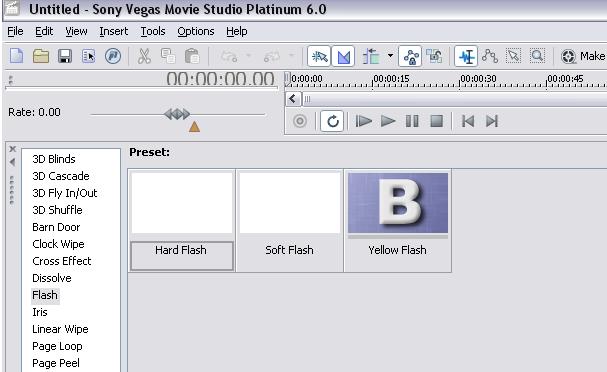Click the playback Rate slider handle
The width and height of the screenshot is (607, 372).
tap(177, 114)
